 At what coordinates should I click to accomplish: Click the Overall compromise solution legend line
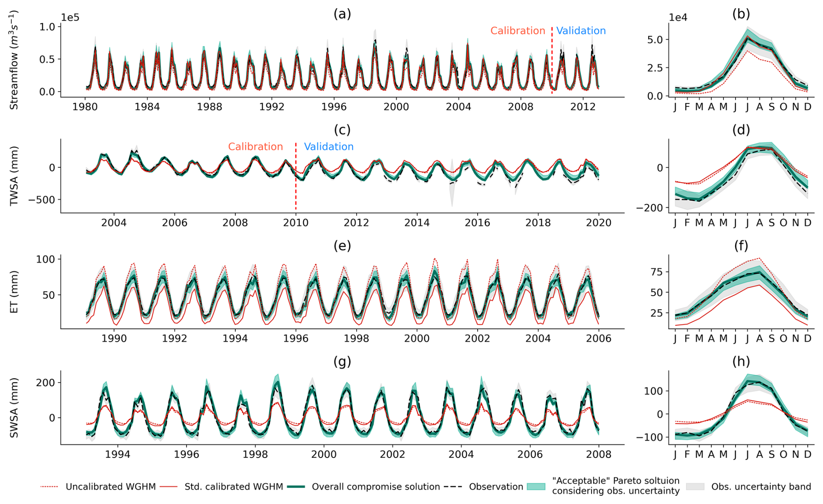(296, 487)
